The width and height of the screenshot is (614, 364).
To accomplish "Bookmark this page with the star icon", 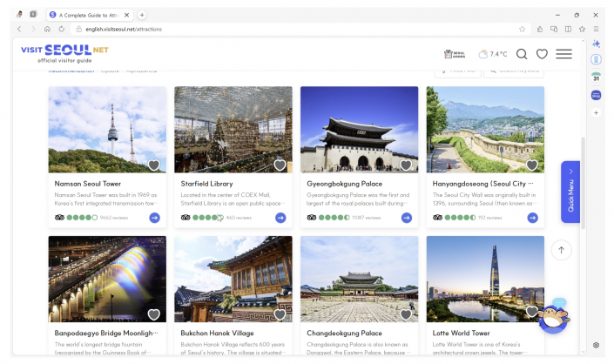I will click(x=523, y=29).
